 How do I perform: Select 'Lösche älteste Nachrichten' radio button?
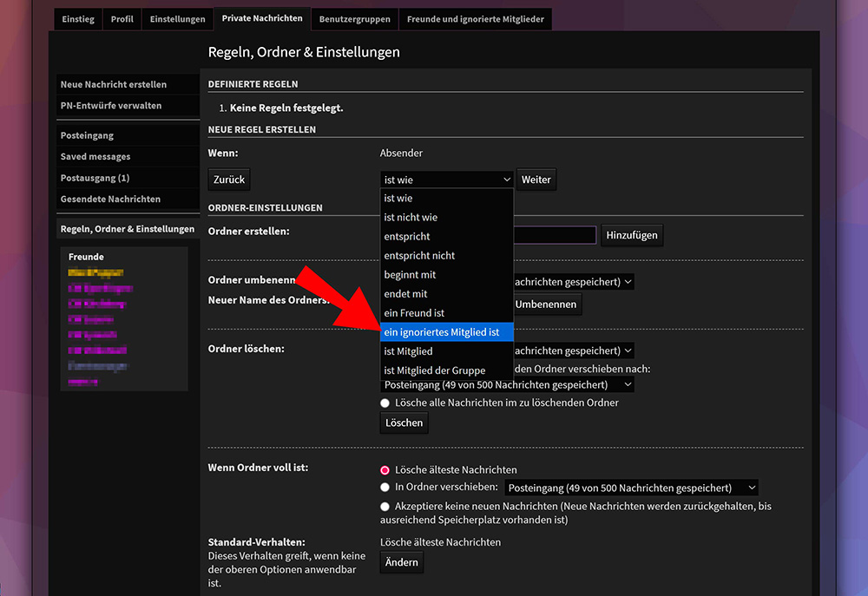(x=385, y=469)
